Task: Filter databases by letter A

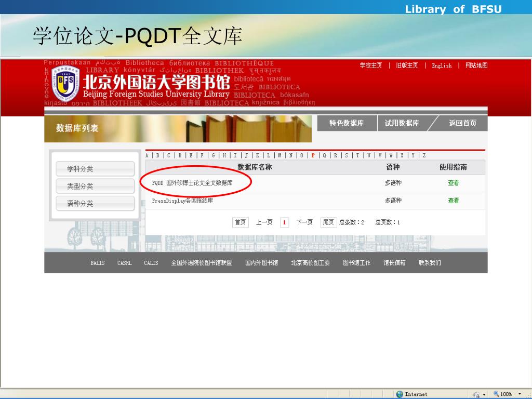Action: [147, 155]
